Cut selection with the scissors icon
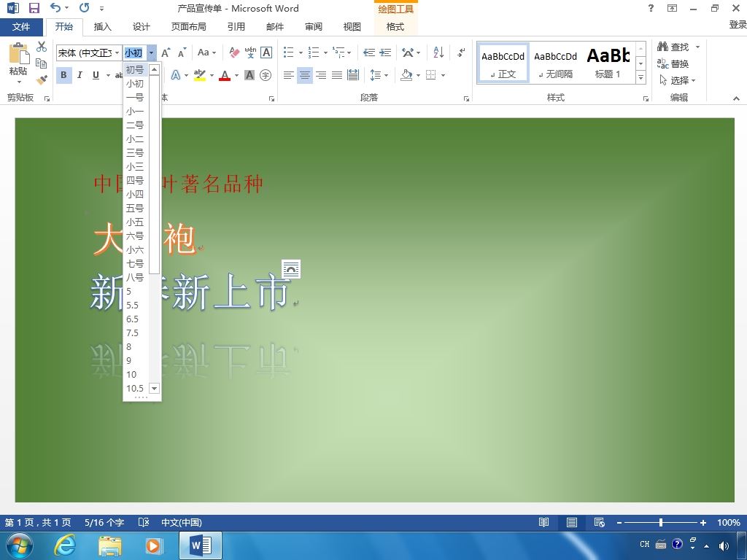The width and height of the screenshot is (747, 560). pos(42,46)
